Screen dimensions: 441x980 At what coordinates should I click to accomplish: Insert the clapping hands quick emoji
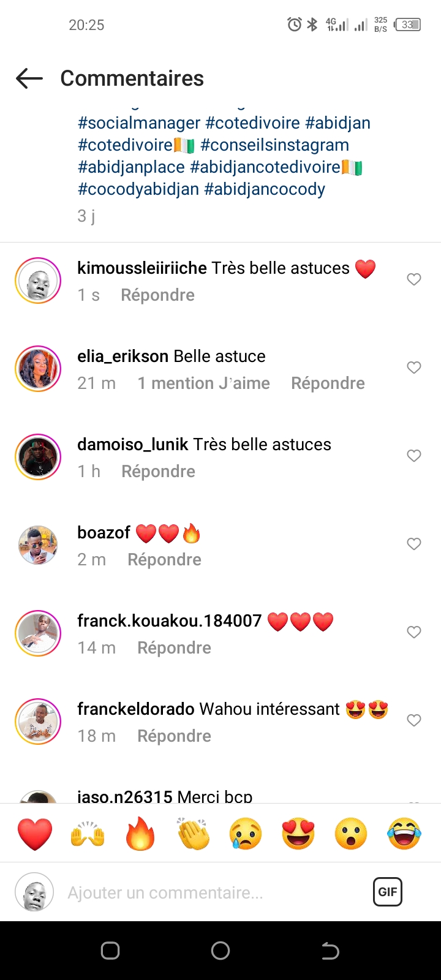click(x=193, y=834)
